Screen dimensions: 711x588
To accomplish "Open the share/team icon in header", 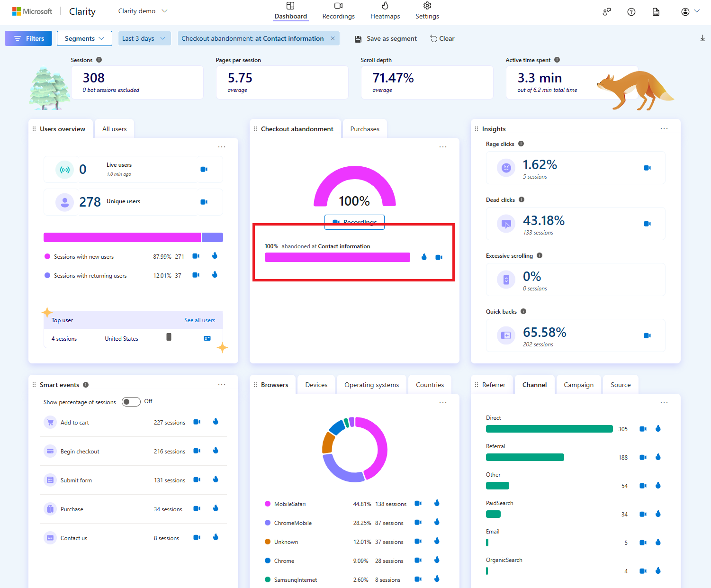I will (x=607, y=12).
